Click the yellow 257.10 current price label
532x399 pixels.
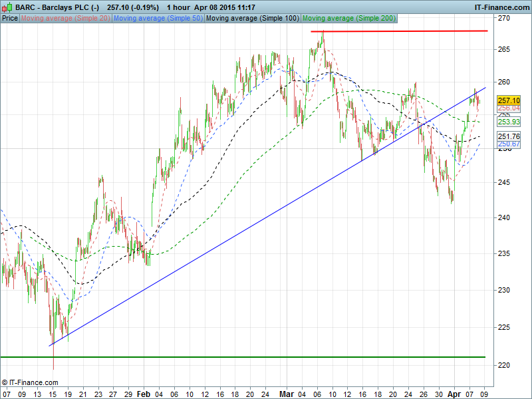(x=508, y=100)
